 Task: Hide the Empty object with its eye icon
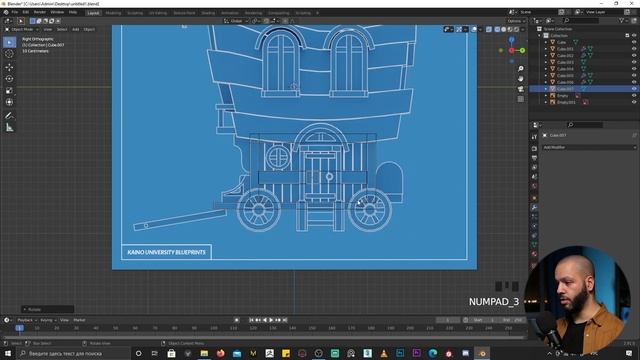pos(634,95)
